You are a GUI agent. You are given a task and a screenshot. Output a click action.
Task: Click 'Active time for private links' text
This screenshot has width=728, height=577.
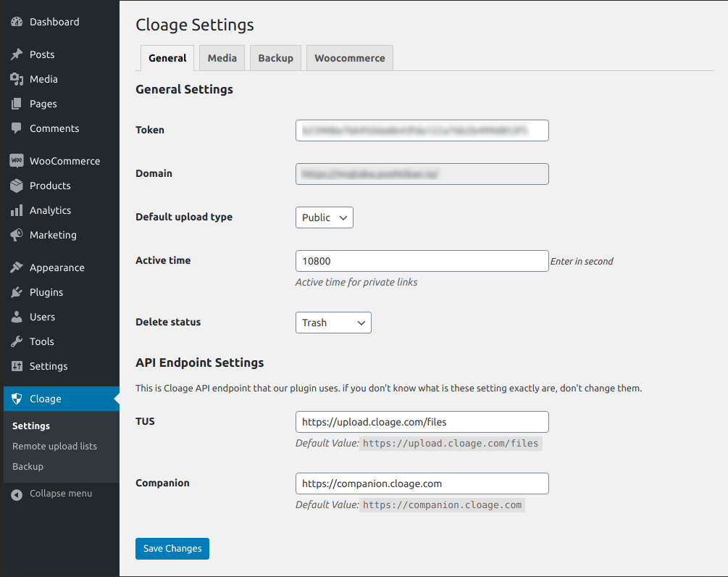point(356,282)
